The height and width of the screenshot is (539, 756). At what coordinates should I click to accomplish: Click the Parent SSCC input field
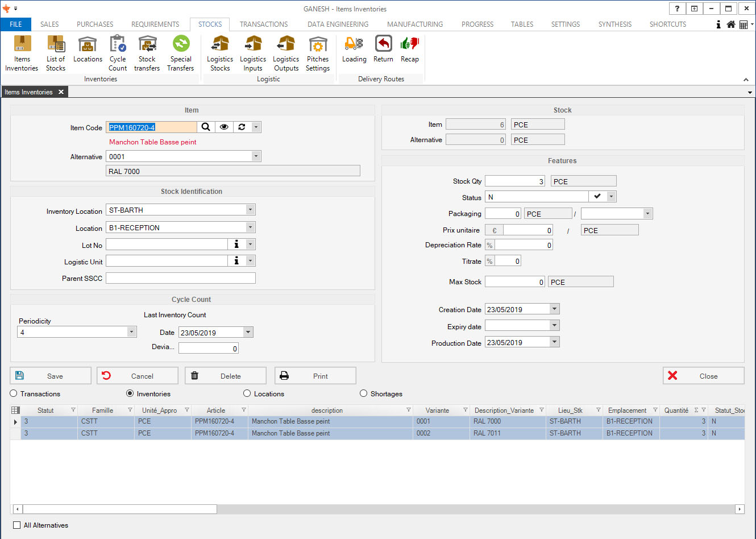[181, 278]
